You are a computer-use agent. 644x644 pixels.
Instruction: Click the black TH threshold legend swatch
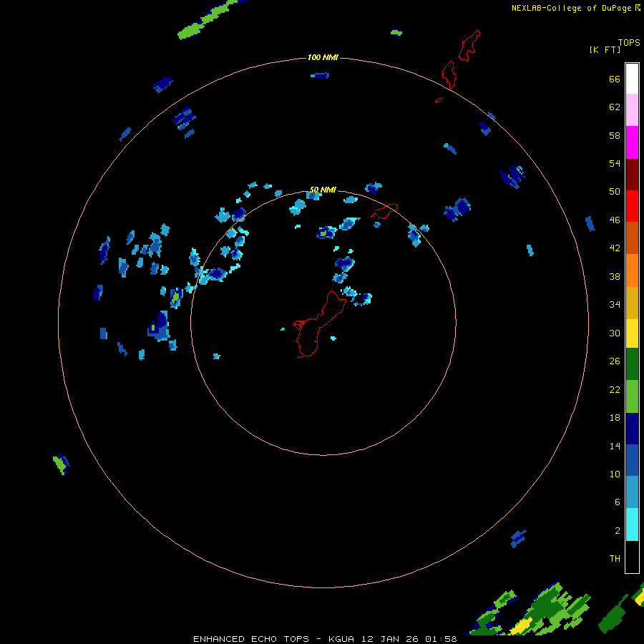pyautogui.click(x=632, y=557)
